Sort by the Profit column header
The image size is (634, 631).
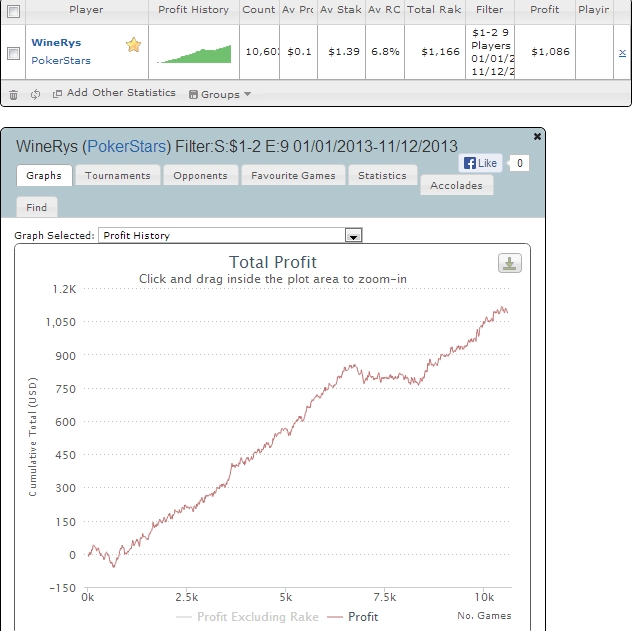(x=545, y=10)
